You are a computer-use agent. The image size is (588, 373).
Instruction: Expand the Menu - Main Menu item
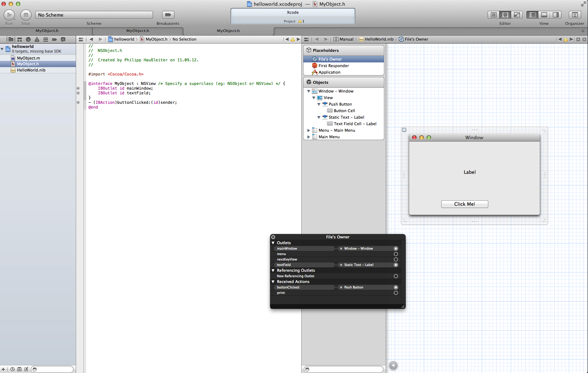tap(309, 130)
